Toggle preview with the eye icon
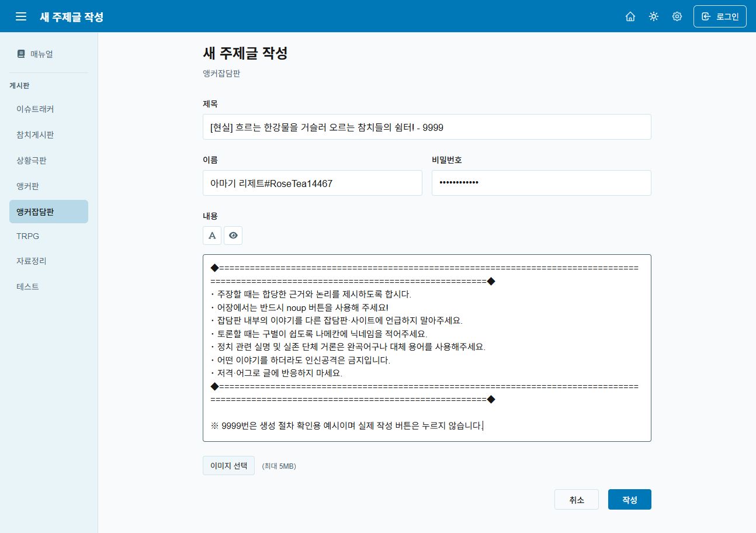 click(x=233, y=236)
